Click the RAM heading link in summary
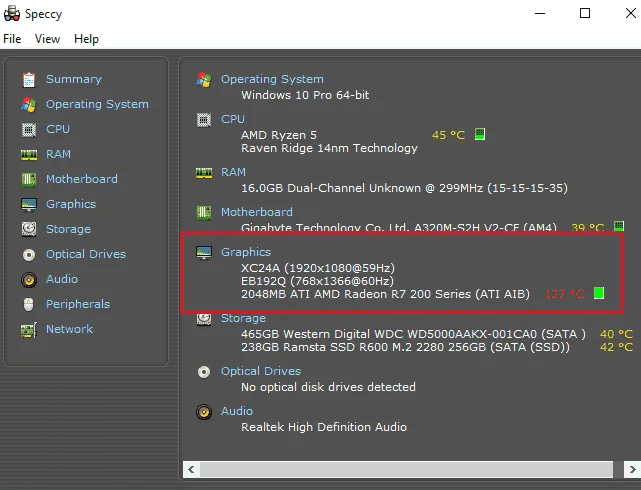 point(233,172)
